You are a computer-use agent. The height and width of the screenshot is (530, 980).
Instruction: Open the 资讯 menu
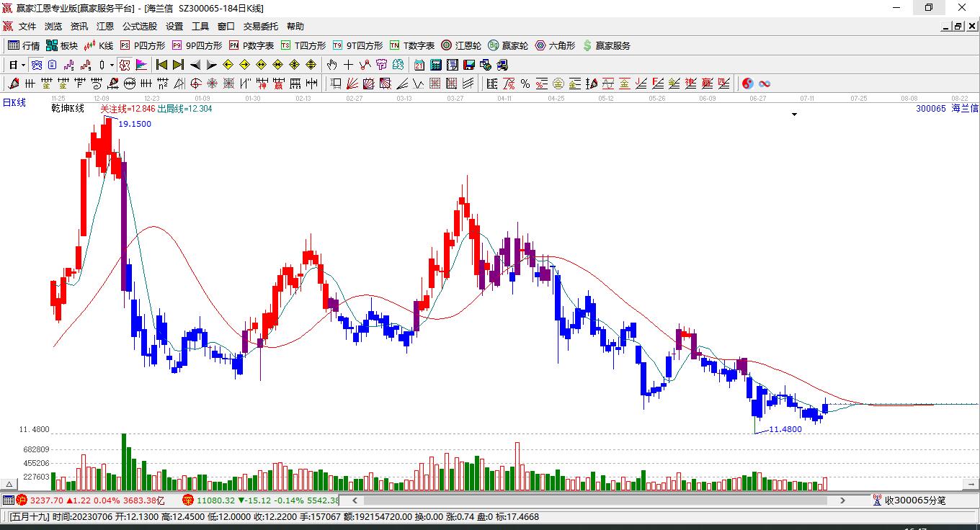point(79,26)
